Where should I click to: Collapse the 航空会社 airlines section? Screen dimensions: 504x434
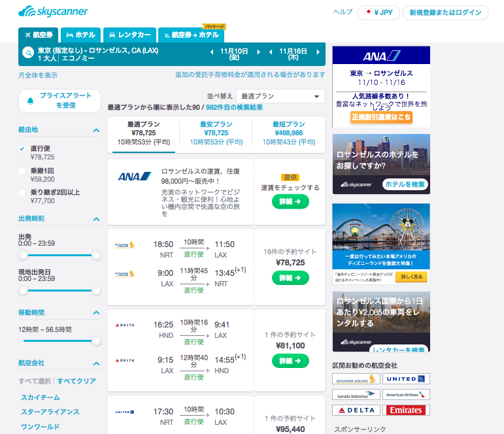96,363
